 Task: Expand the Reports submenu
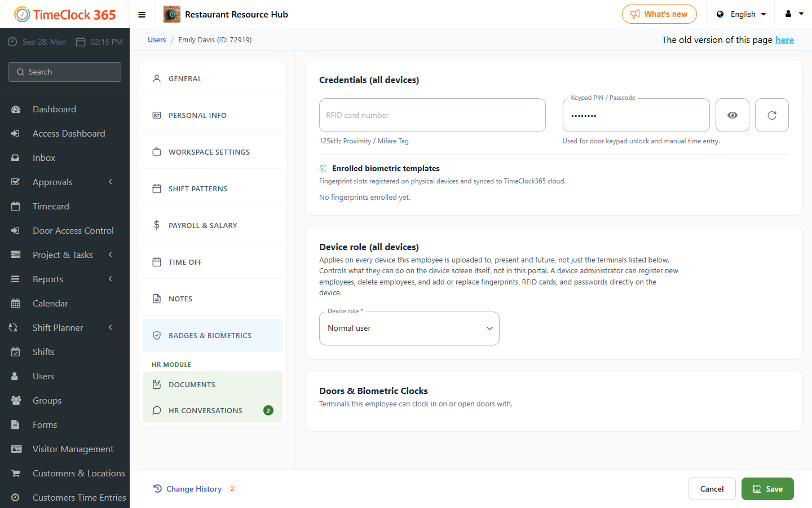pos(65,279)
